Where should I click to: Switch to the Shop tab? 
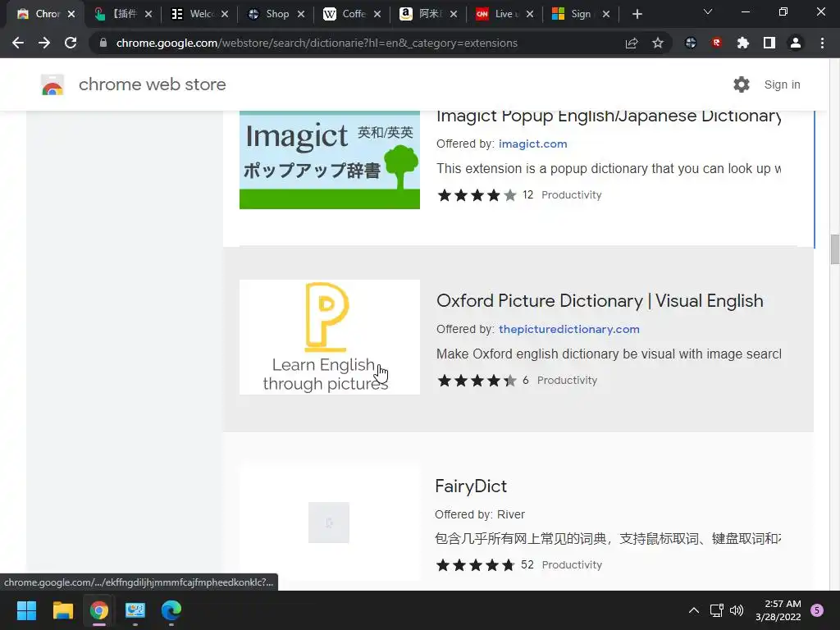[x=269, y=14]
